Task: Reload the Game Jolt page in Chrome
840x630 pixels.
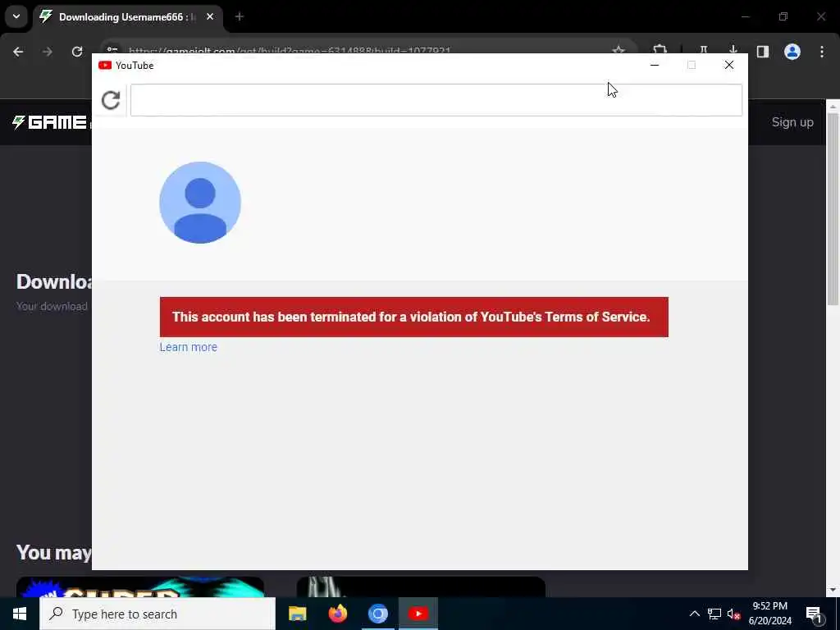Action: (x=77, y=52)
